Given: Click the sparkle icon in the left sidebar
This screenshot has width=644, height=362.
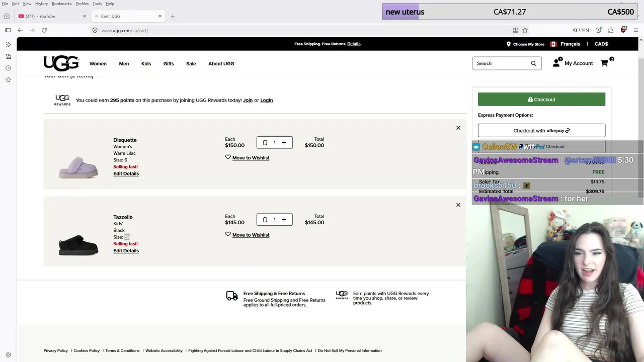Looking at the screenshot, I should pyautogui.click(x=8, y=45).
